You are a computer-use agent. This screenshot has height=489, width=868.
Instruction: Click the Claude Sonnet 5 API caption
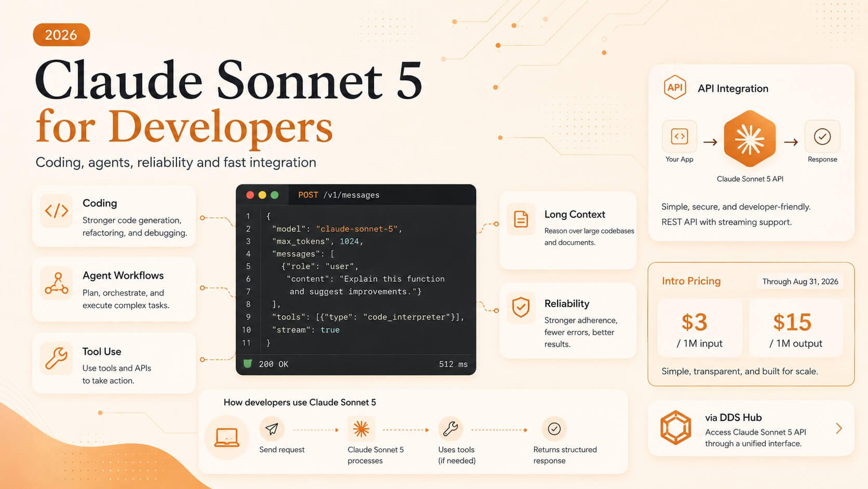750,179
